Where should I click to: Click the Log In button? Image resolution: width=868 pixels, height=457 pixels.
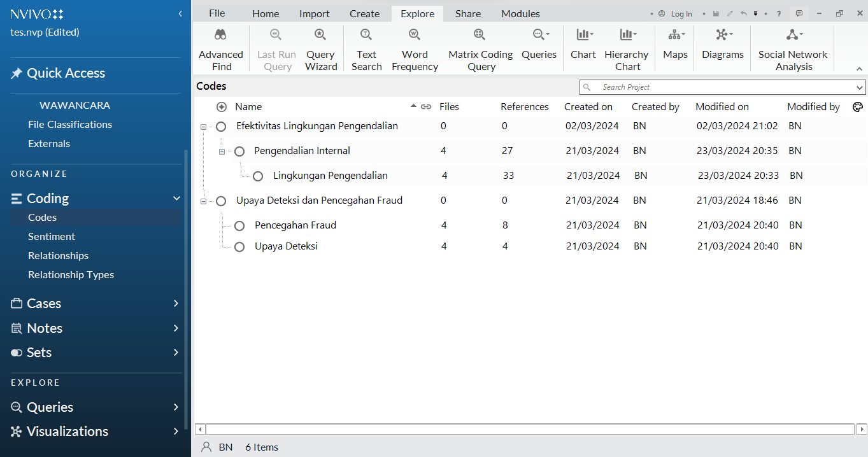(x=681, y=14)
